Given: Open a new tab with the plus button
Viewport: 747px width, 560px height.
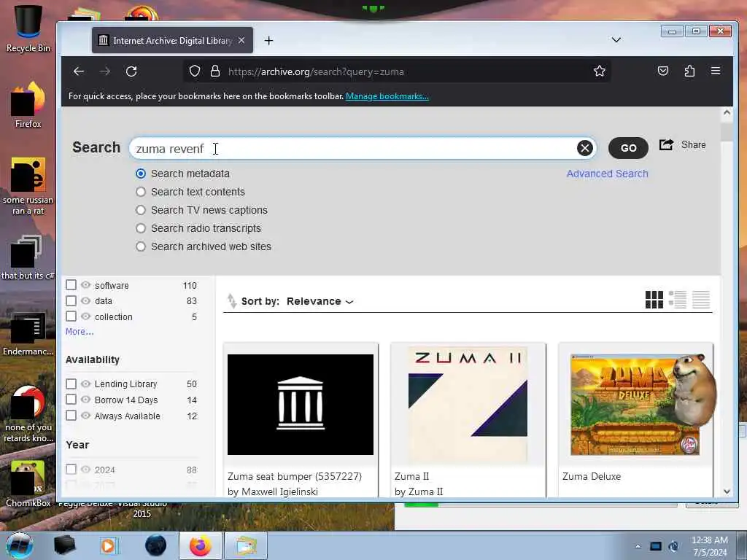Looking at the screenshot, I should click(268, 41).
